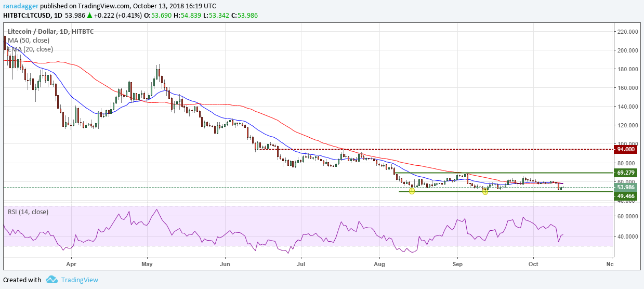This screenshot has height=289, width=644.
Task: Click the MA (50, close) indicator label
Action: coord(29,41)
